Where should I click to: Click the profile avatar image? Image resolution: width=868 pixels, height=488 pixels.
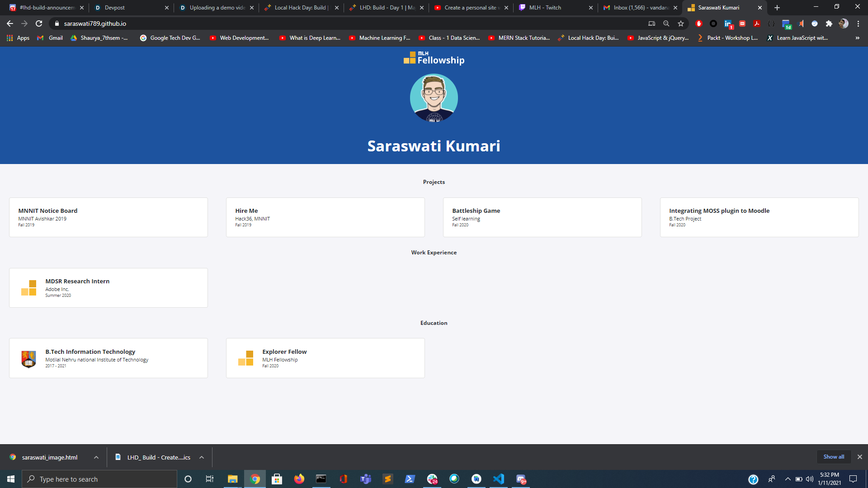point(434,98)
